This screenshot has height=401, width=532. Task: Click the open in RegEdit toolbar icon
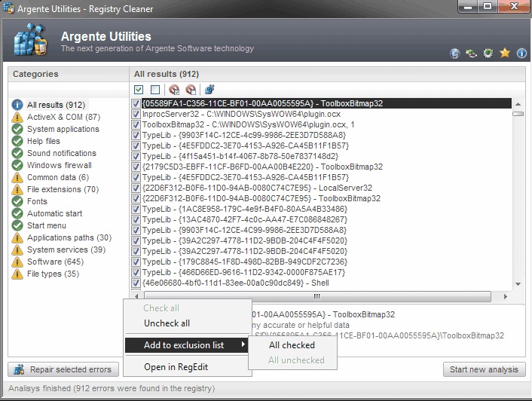209,90
